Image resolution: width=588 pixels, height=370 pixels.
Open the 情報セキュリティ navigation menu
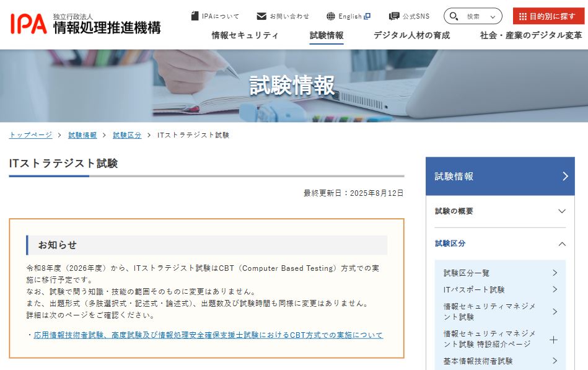click(x=245, y=35)
